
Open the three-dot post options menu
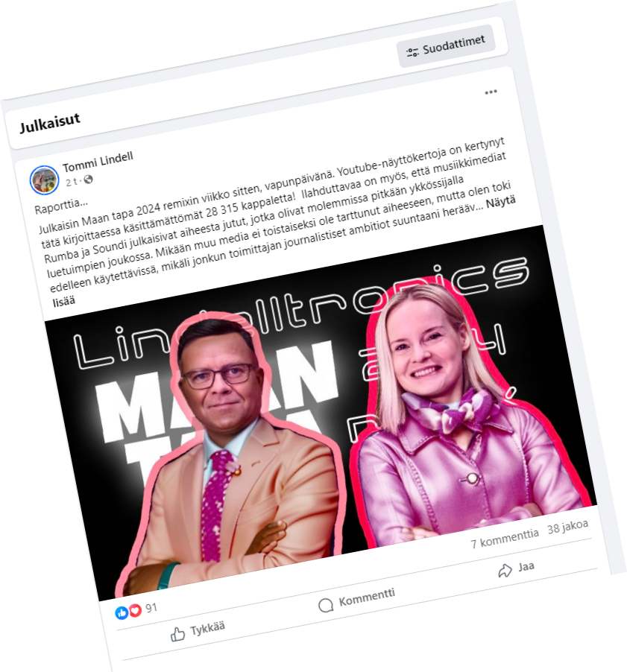pyautogui.click(x=491, y=92)
